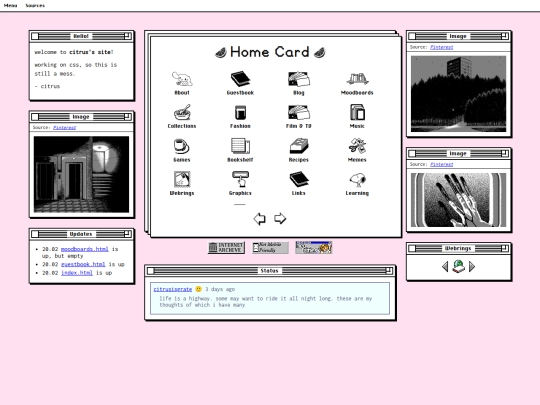540x405 pixels.
Task: Click the colorful badge beside Not Mobile Friendly
Action: pyautogui.click(x=314, y=248)
